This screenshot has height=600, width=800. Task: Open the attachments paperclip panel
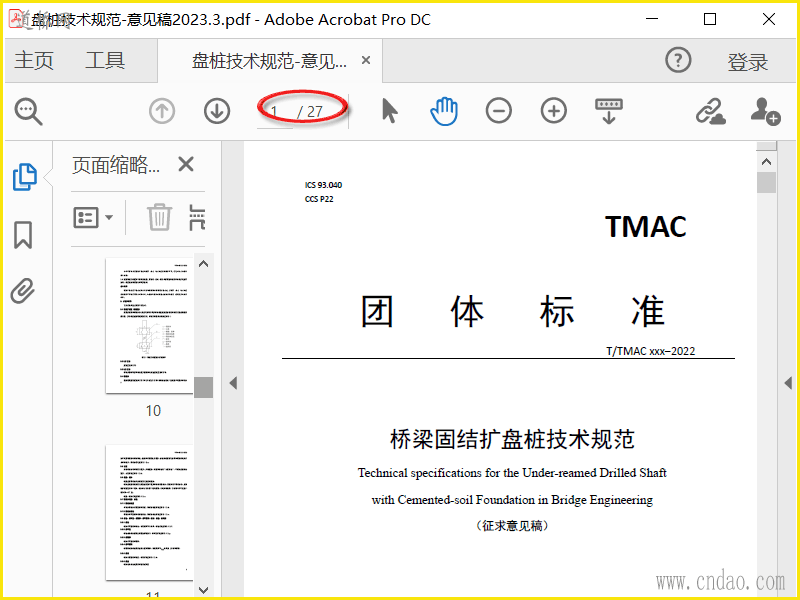[23, 291]
